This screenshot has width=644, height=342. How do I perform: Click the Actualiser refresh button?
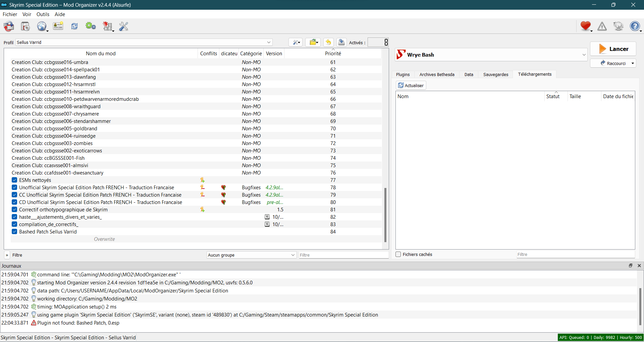(411, 85)
